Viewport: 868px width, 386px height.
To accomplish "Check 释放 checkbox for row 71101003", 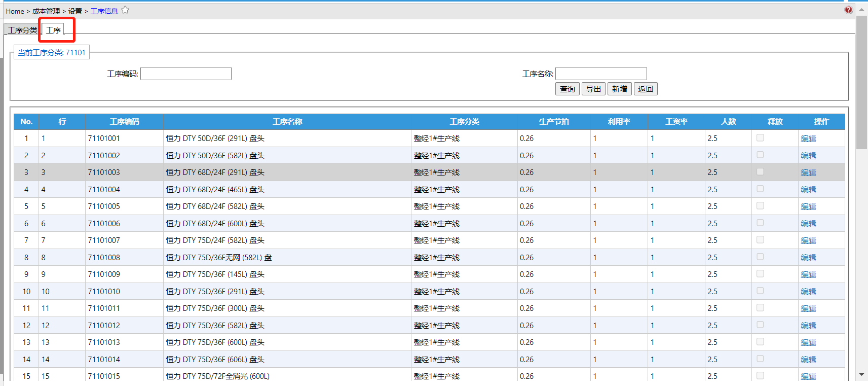I will [x=760, y=171].
